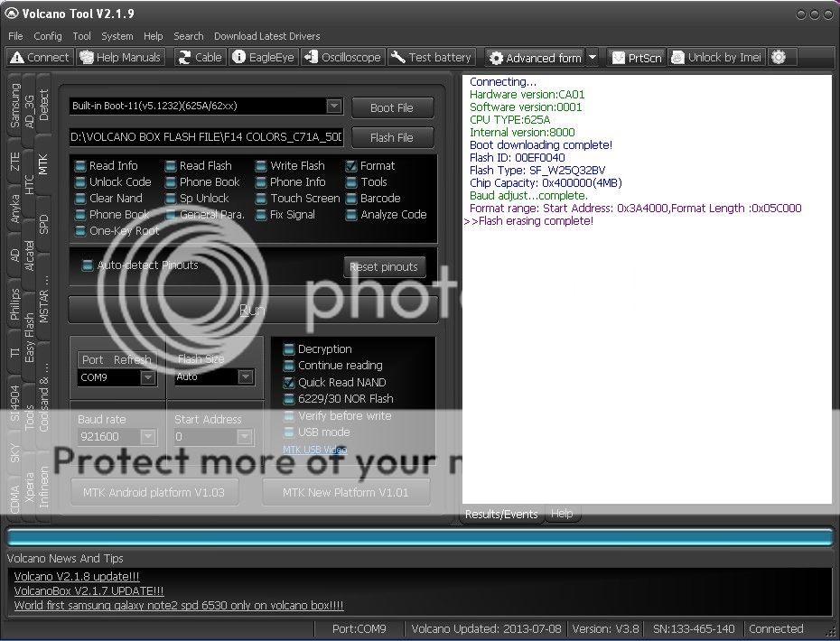Switch to the Samsung side tab

[14, 106]
